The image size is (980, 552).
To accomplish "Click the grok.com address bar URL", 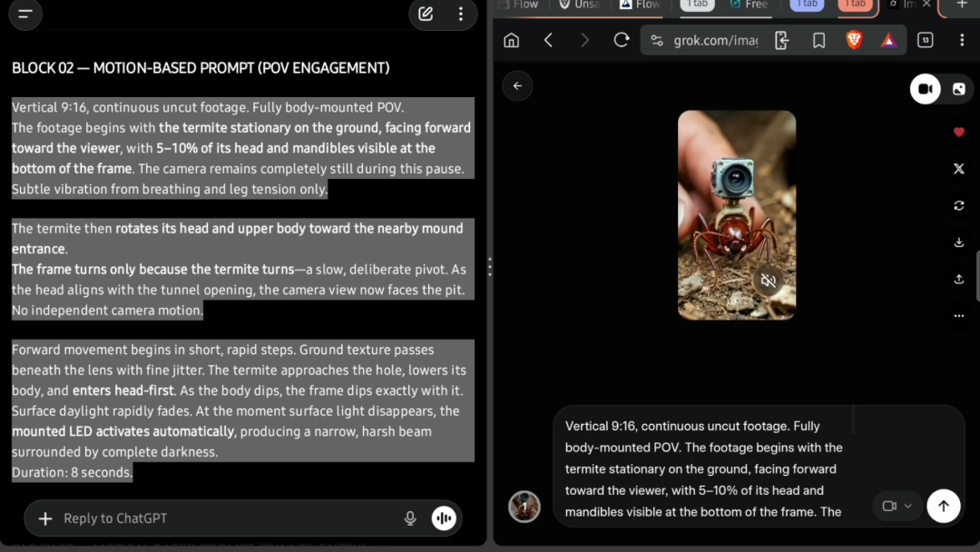I will 716,41.
